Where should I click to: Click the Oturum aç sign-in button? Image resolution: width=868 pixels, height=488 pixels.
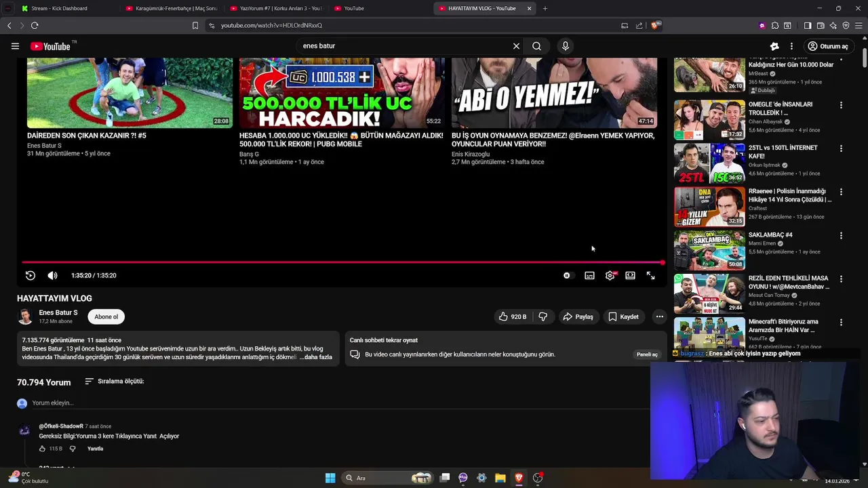point(828,46)
